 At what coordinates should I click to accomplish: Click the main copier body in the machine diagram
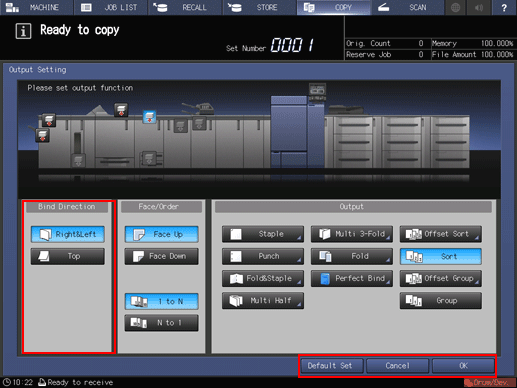click(x=298, y=132)
